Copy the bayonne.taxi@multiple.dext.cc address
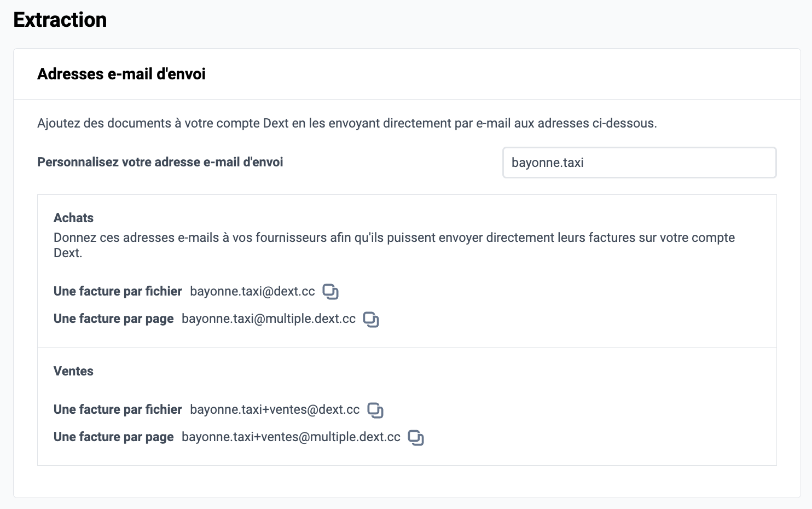 (x=371, y=319)
